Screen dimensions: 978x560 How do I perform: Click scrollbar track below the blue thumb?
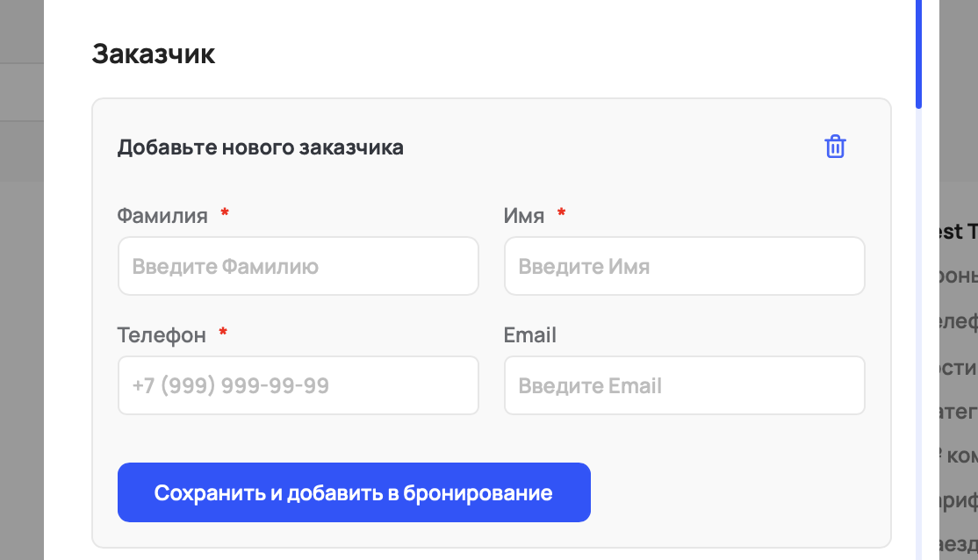pyautogui.click(x=918, y=334)
